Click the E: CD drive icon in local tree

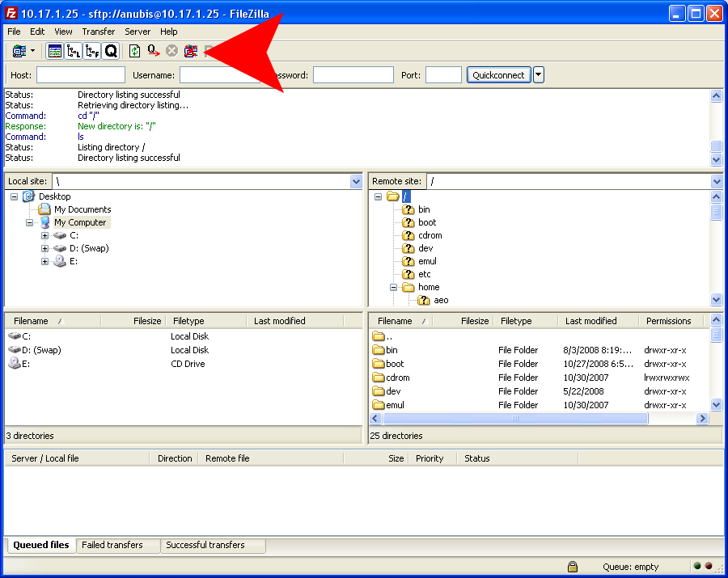pyautogui.click(x=59, y=261)
